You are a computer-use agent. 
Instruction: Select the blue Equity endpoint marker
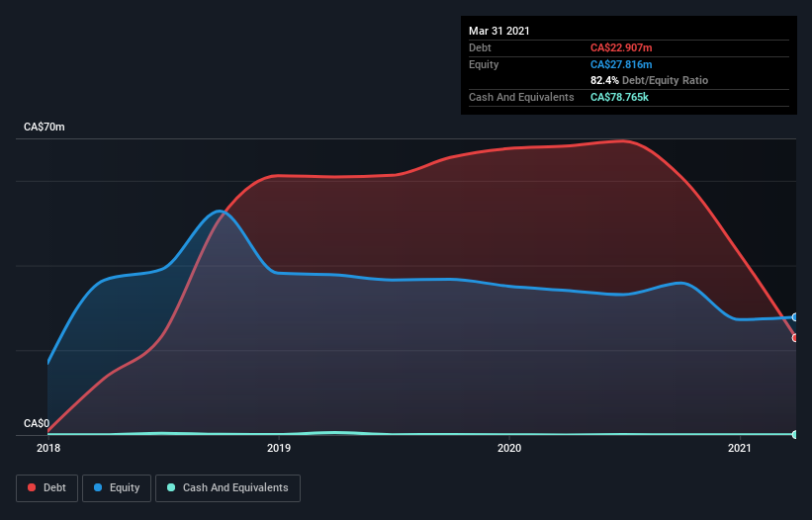795,316
